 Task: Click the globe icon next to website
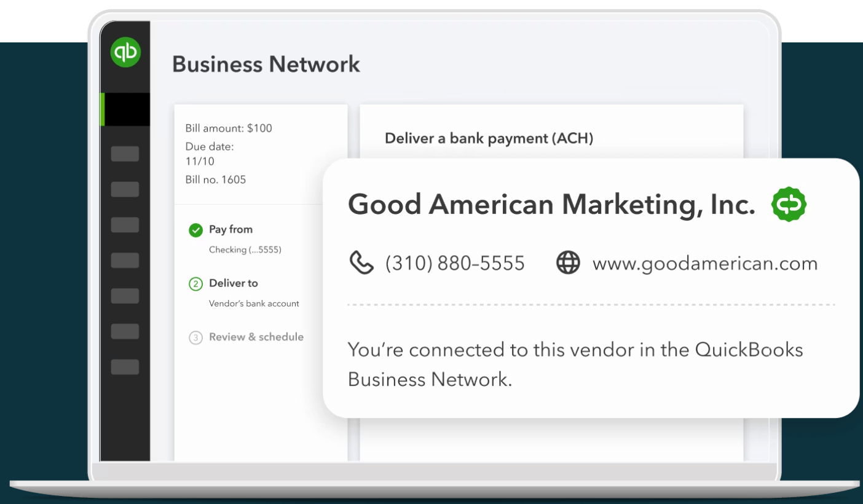coord(568,262)
